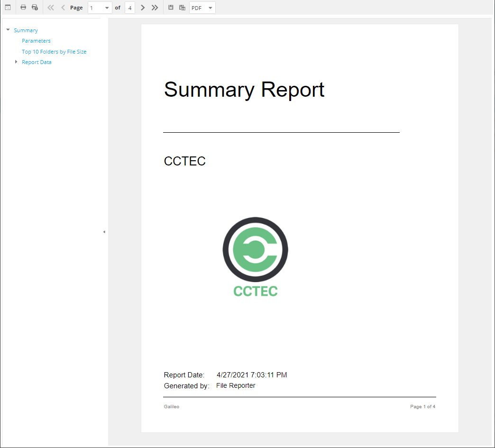495x448 pixels.
Task: Select Summary in the document map
Action: point(26,30)
